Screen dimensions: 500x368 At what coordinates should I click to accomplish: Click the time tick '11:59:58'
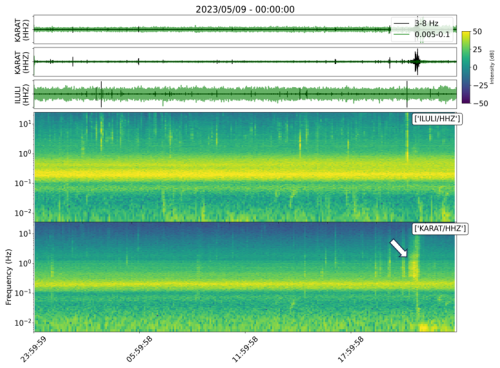pyautogui.click(x=245, y=349)
